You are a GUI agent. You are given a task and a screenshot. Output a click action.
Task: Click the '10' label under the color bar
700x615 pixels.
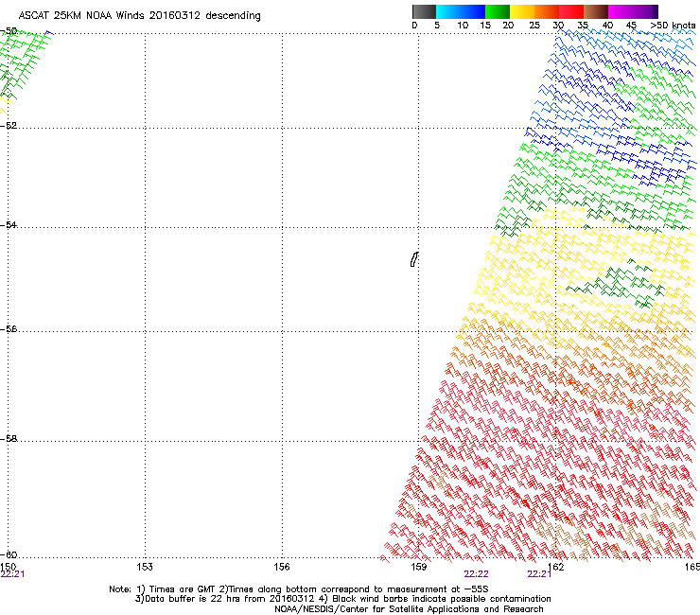coord(463,26)
